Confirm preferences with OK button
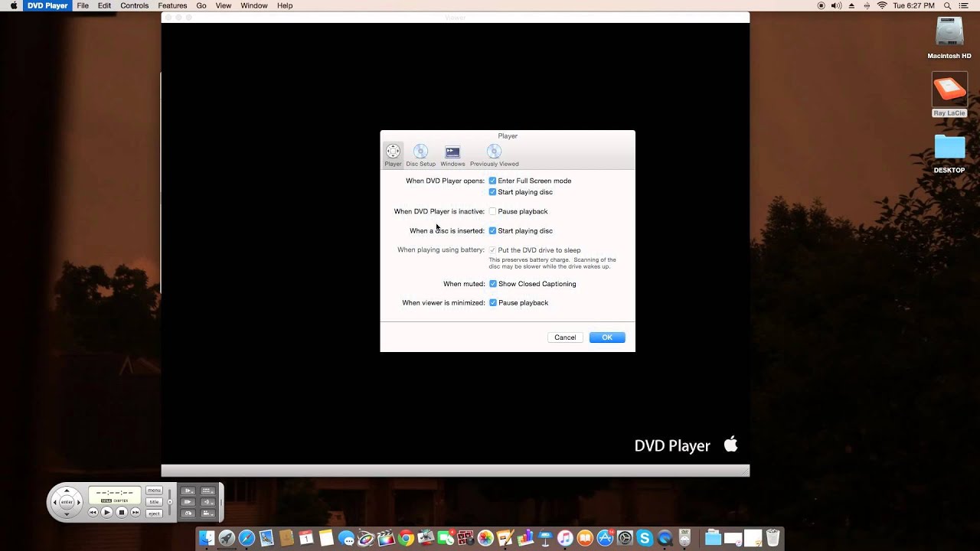The height and width of the screenshot is (551, 980). point(607,337)
